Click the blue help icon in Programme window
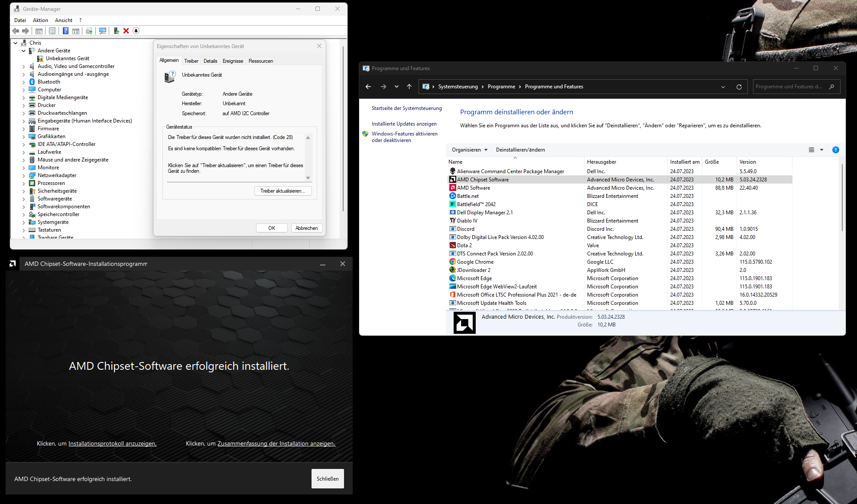This screenshot has height=504, width=857. pyautogui.click(x=835, y=150)
